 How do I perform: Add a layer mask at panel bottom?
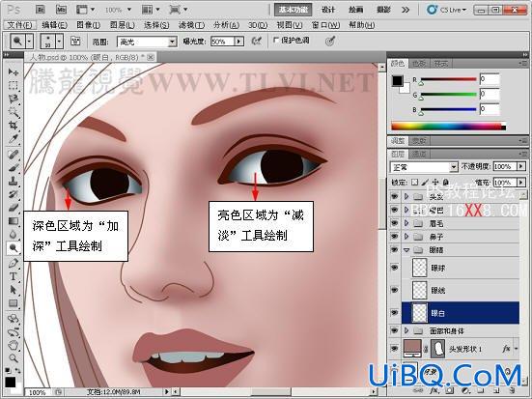[x=450, y=391]
